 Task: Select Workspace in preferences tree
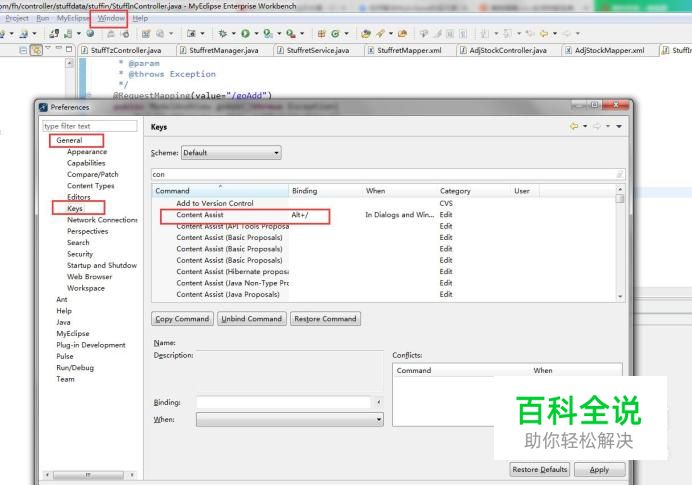pyautogui.click(x=86, y=288)
